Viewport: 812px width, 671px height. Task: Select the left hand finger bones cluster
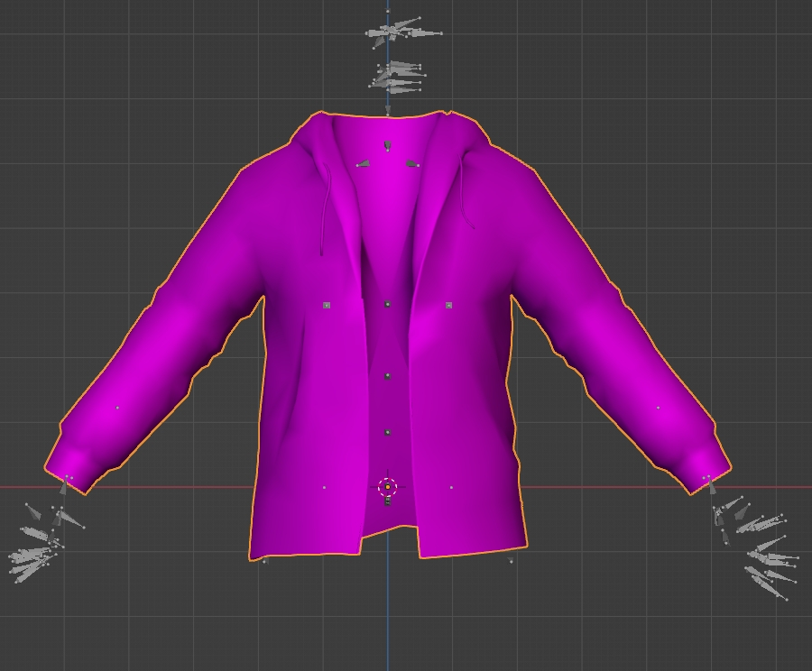click(x=36, y=550)
